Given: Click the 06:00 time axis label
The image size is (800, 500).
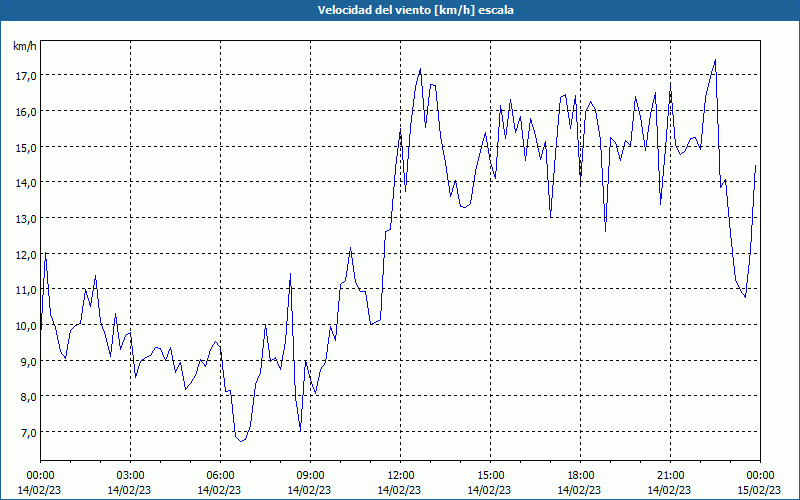Looking at the screenshot, I should (220, 476).
